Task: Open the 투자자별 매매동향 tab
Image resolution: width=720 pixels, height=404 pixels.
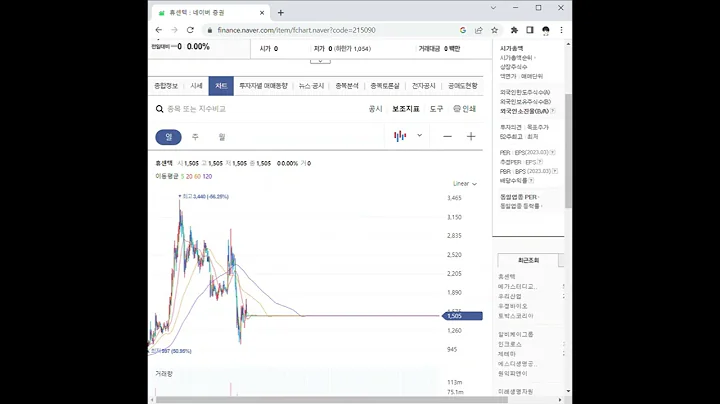Action: coord(263,86)
